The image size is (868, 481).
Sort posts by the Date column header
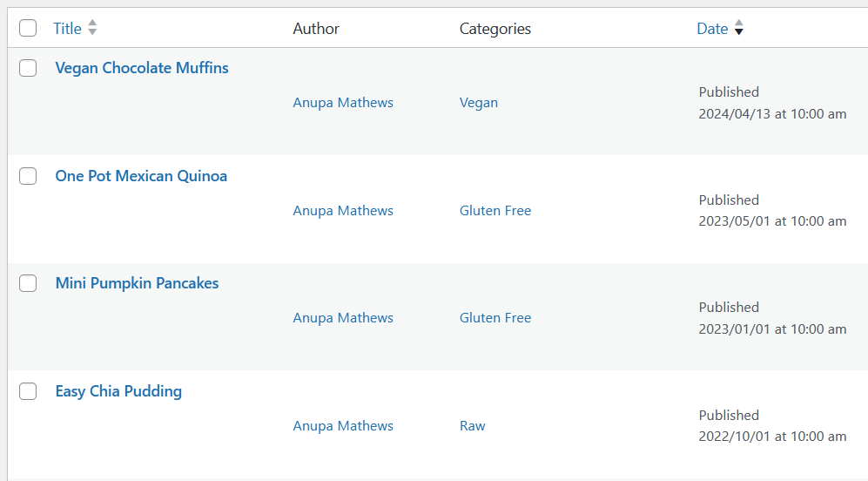pyautogui.click(x=712, y=28)
